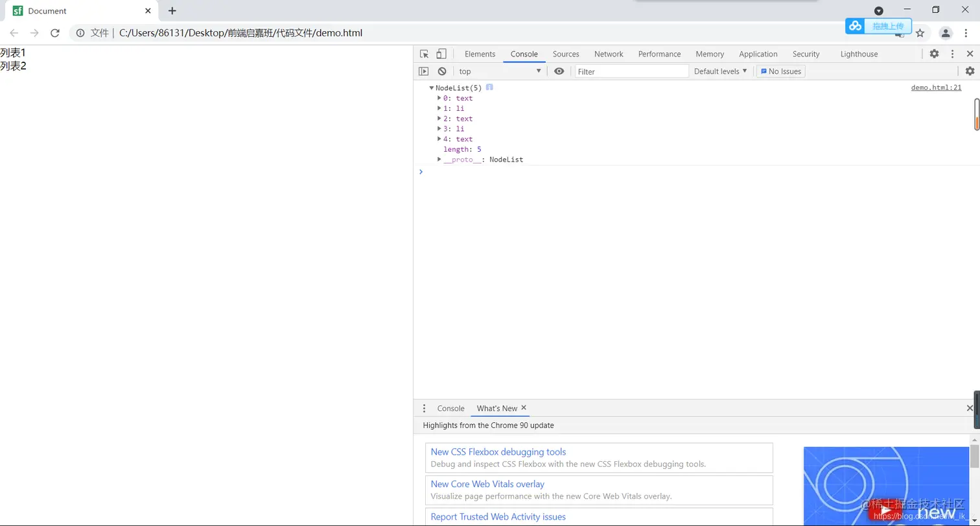Switch to the Application tab
980x526 pixels.
click(758, 54)
